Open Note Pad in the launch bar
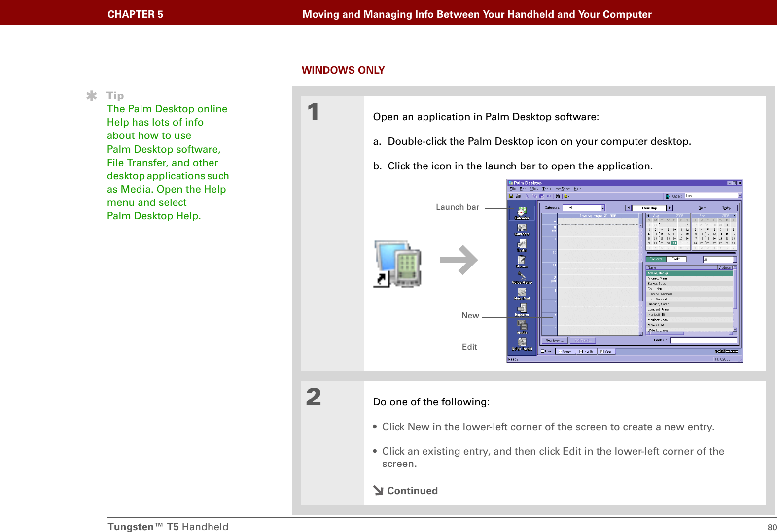This screenshot has height=532, width=777. [522, 294]
